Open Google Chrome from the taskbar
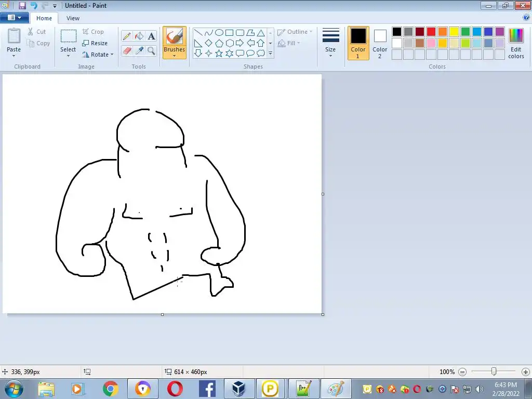The width and height of the screenshot is (532, 399). point(110,389)
